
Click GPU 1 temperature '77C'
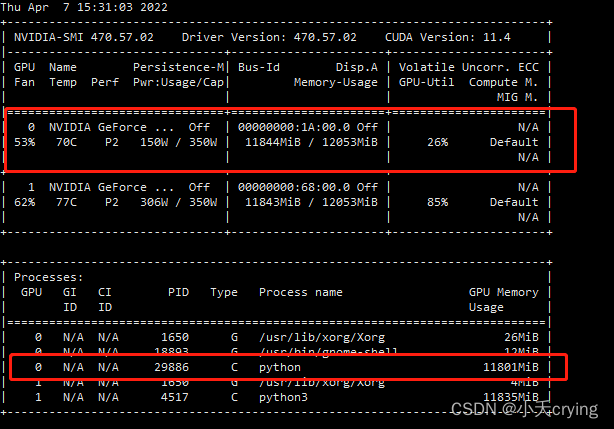(x=66, y=202)
